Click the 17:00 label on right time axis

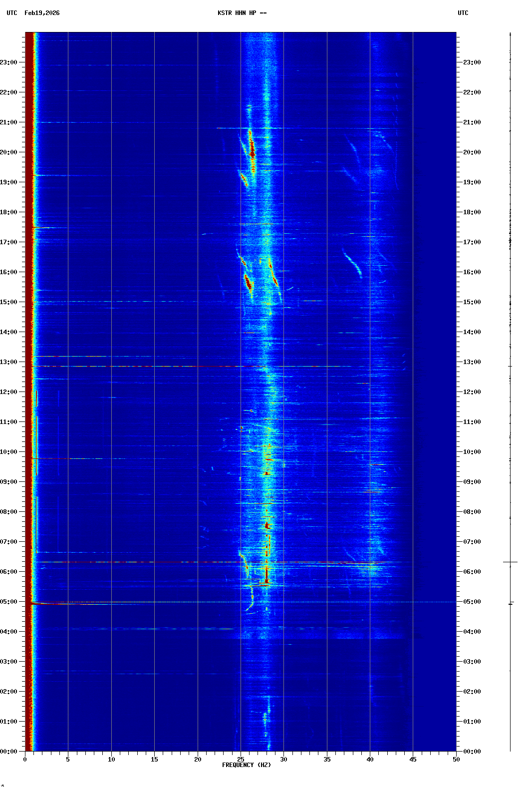(472, 242)
